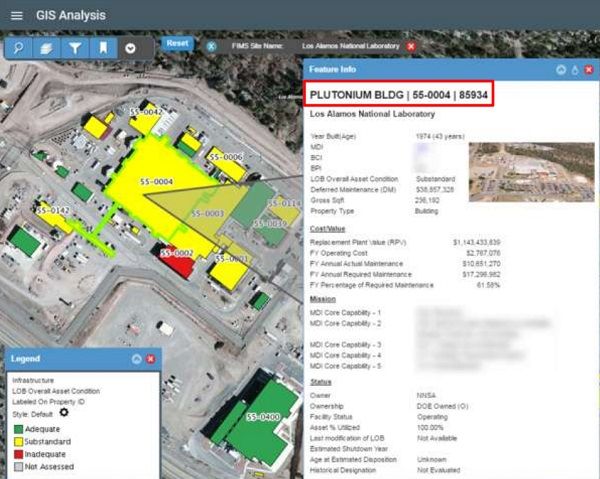Remove the Los Alamos site name filter
Viewport: 600px width, 479px height.
tap(411, 46)
